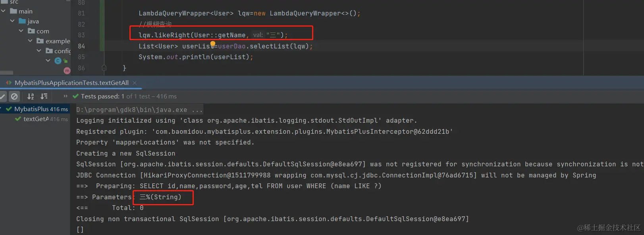The image size is (644, 235).
Task: Click the 'Parameters: 三%(String)' log line
Action: pyautogui.click(x=129, y=197)
